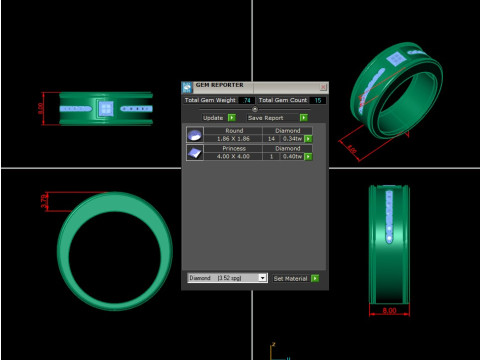Click the 3.79 dimension in front view
This screenshot has width=480, height=360.
coord(44,201)
